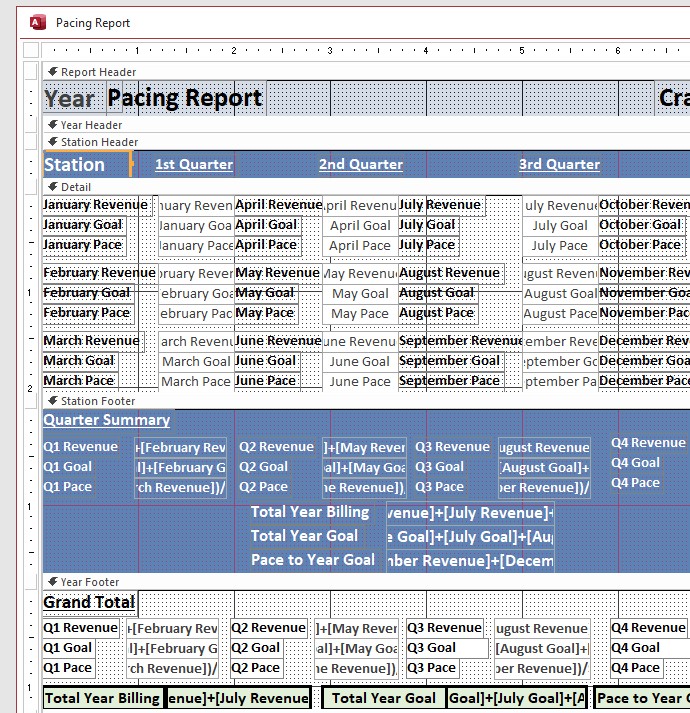
Task: Select the January Pace label
Action: [x=85, y=245]
